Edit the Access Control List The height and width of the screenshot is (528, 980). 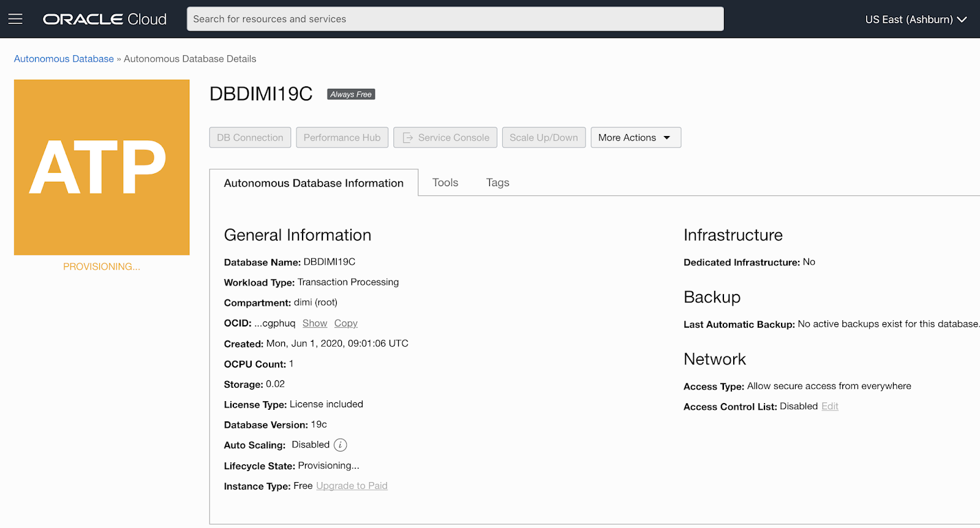pyautogui.click(x=830, y=406)
